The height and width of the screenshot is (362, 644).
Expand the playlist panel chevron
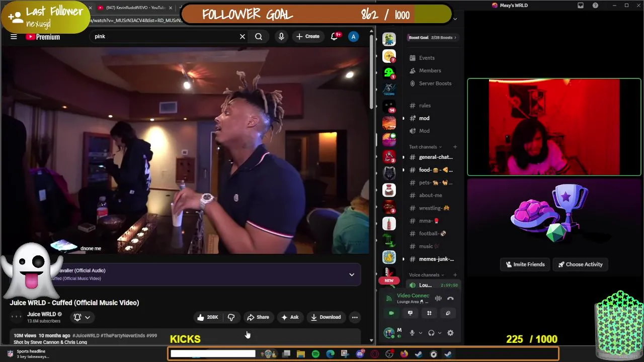[352, 275]
